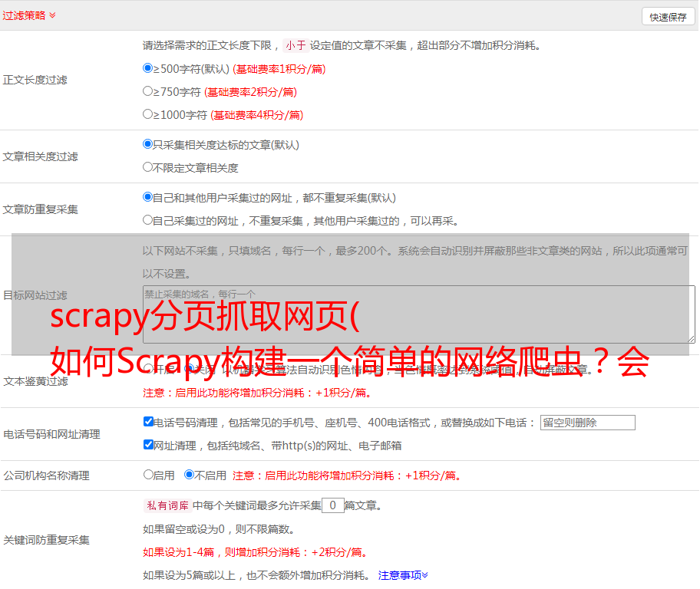Select 不启用 for 公司机构名称清理
The image size is (700, 589).
tap(190, 474)
